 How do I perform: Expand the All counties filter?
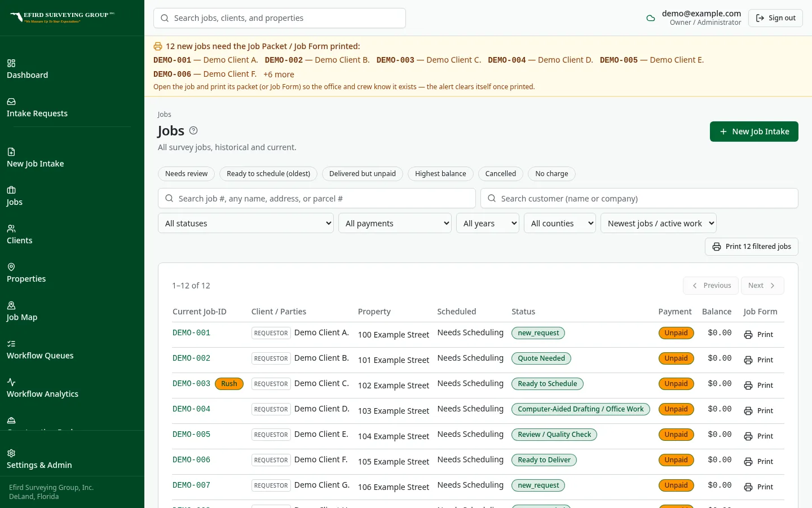point(560,224)
